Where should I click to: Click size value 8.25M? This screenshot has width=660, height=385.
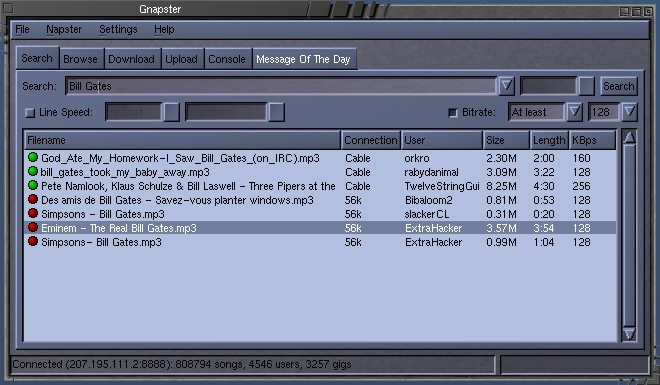pyautogui.click(x=501, y=186)
